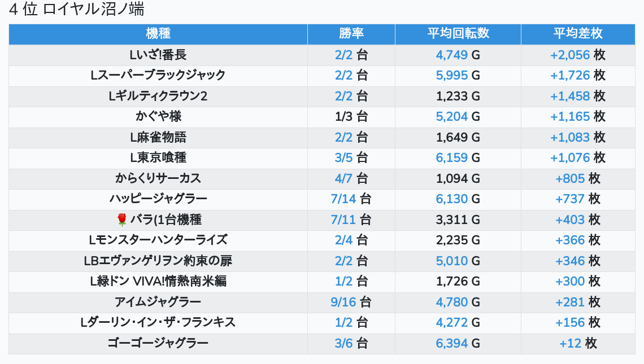Click Lギルティクラウン2 row name
The image size is (644, 364).
(158, 96)
